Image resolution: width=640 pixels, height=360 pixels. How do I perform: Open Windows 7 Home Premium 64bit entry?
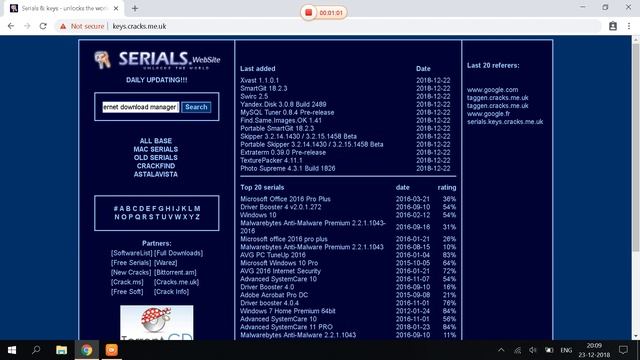click(288, 311)
